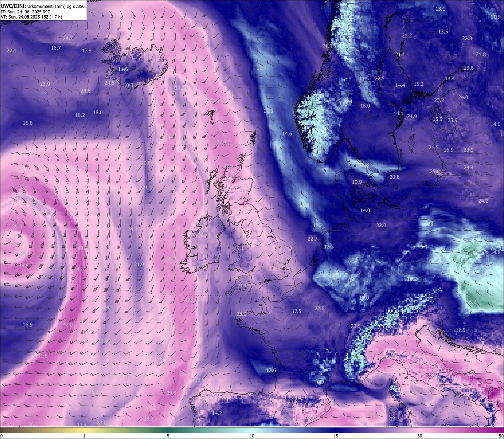504x439 pixels.
Task: Click the map value 24.7
Action: click(68, 38)
